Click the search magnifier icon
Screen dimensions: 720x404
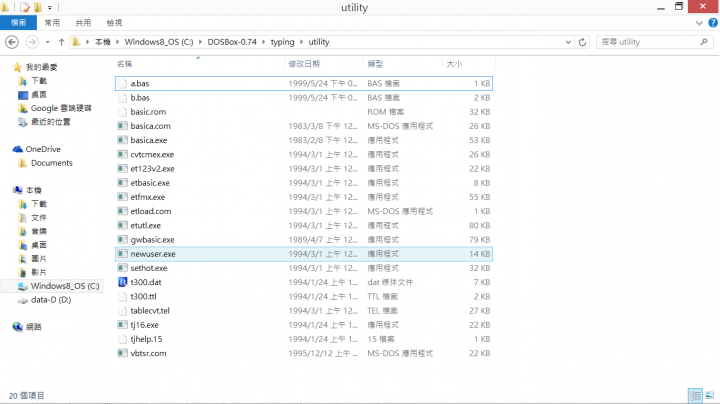pos(704,42)
